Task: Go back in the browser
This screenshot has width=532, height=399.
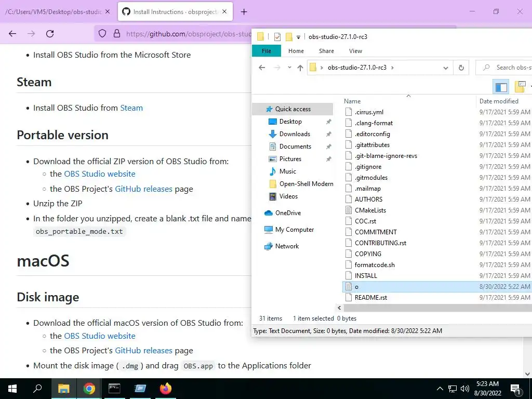Action: pos(12,34)
